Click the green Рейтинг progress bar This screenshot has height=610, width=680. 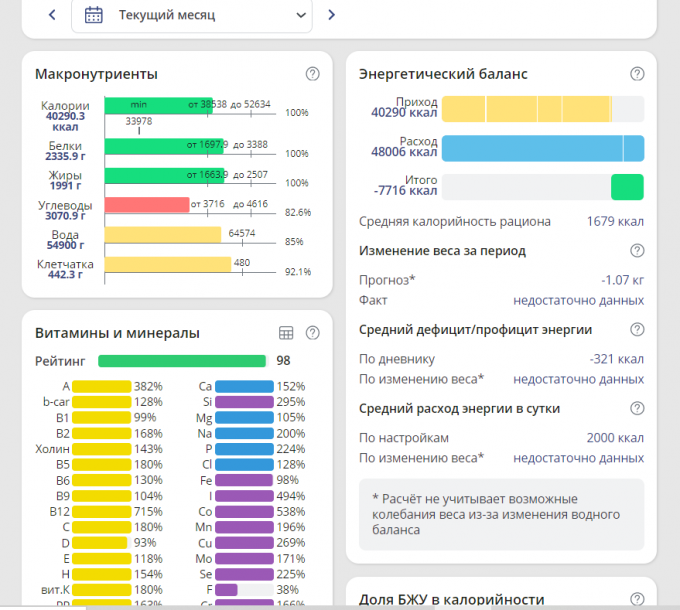pos(181,360)
